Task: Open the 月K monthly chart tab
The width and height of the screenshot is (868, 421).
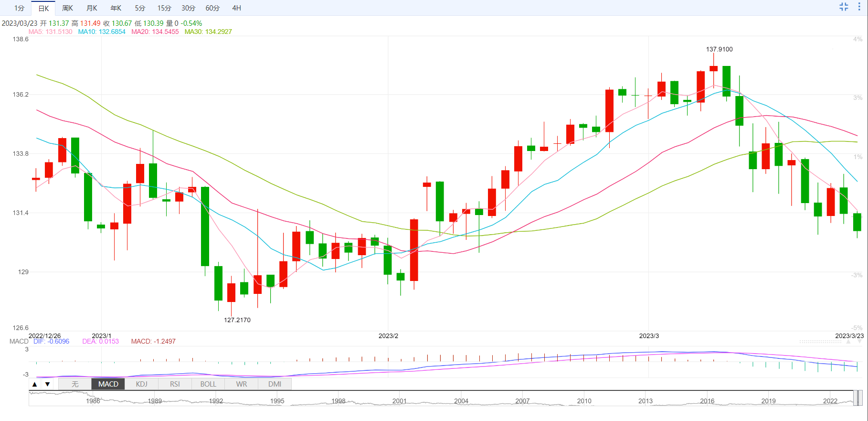Action: click(x=92, y=8)
